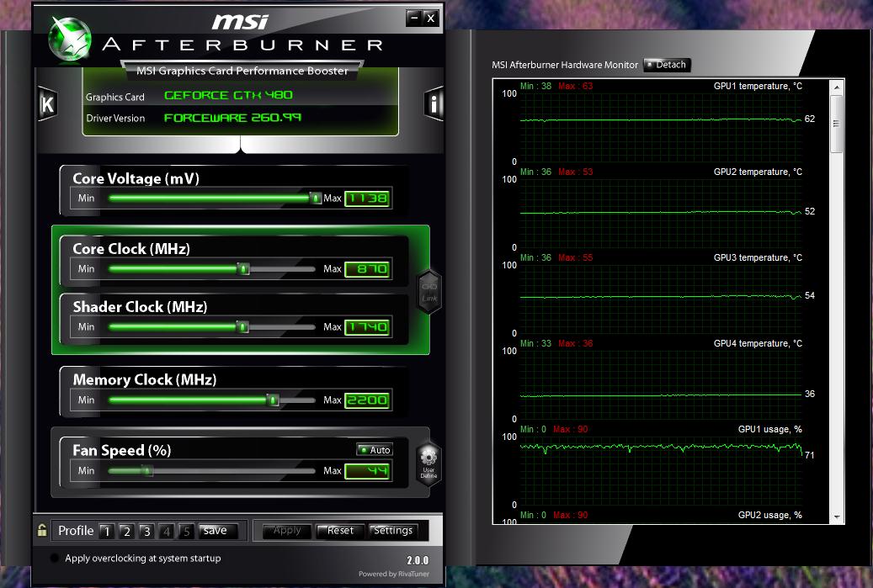Edit Core Voltage value 1138

(367, 199)
